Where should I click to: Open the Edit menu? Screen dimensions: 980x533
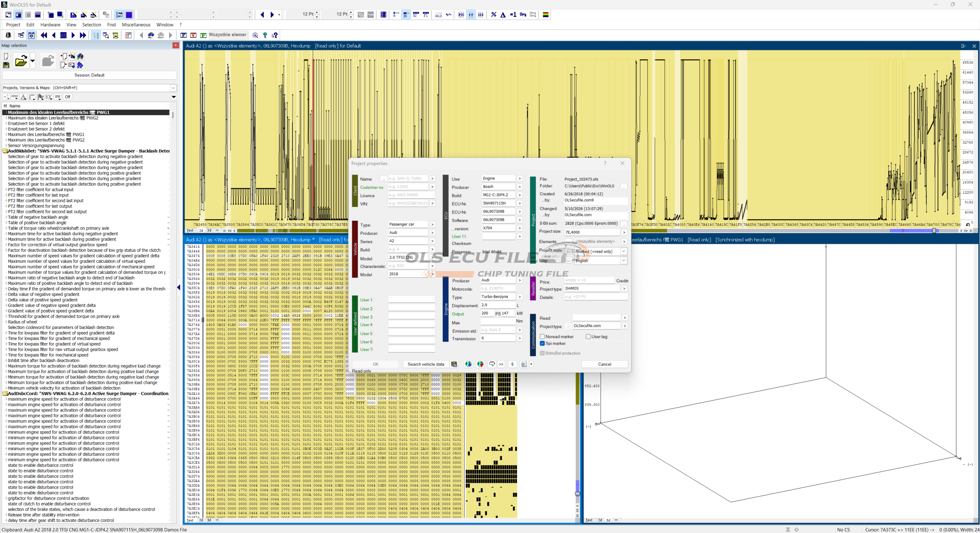point(30,25)
